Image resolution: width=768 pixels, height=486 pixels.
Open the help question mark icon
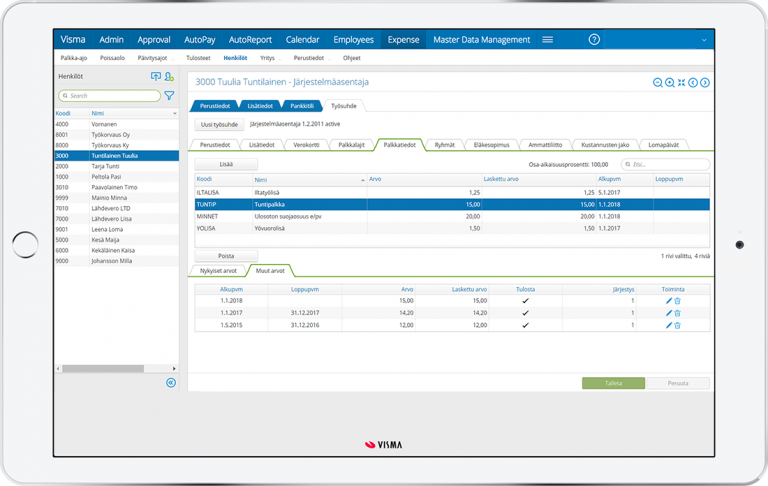click(594, 40)
